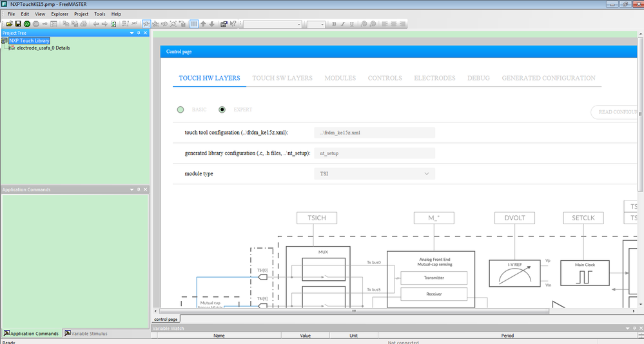Open the Project Tree panel menu arrow

coord(132,33)
